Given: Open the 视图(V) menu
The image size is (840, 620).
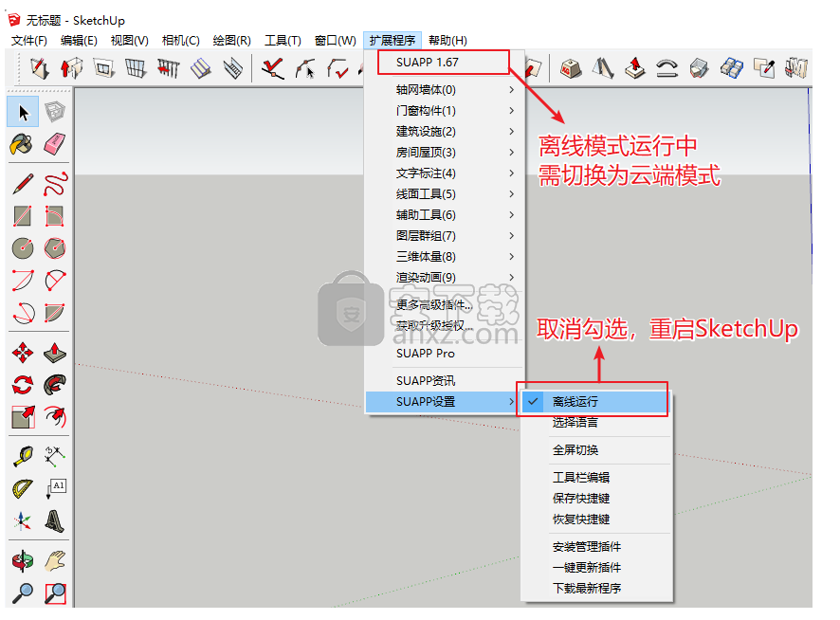Looking at the screenshot, I should click(x=129, y=40).
